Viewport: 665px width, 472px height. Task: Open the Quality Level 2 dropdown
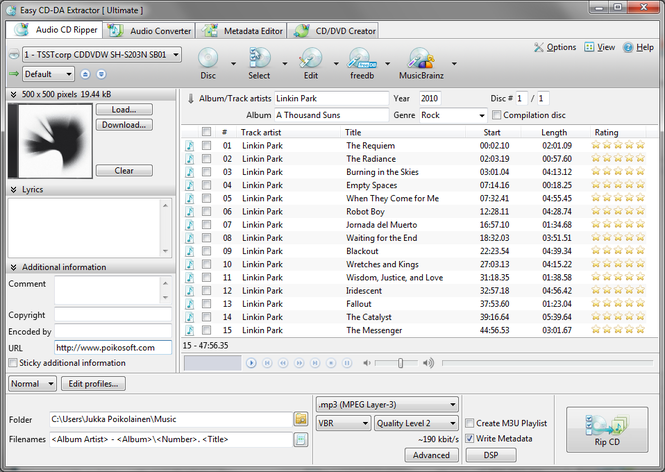tap(416, 423)
